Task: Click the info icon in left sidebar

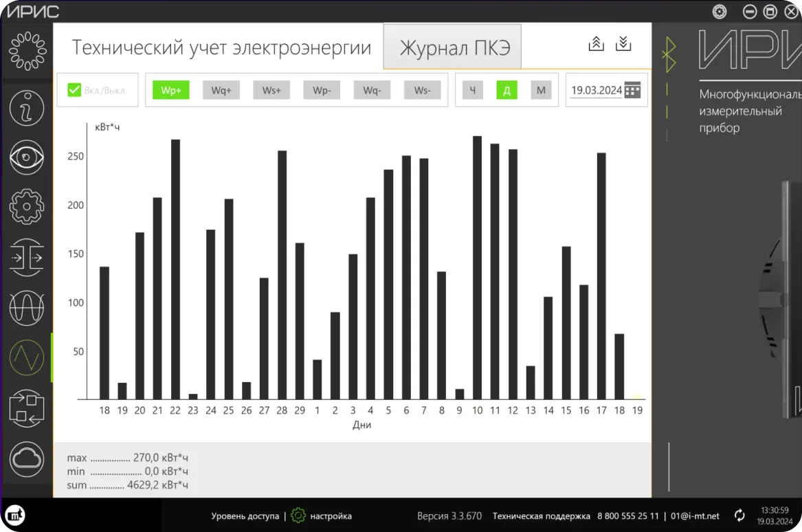Action: pyautogui.click(x=26, y=107)
